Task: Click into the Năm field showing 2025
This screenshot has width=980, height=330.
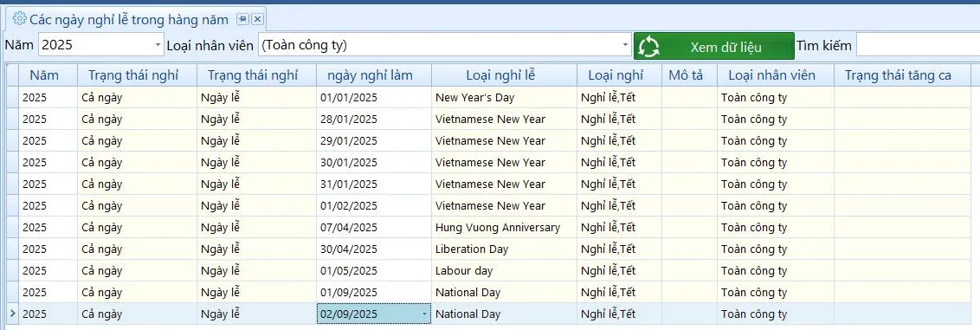Action: tap(95, 45)
